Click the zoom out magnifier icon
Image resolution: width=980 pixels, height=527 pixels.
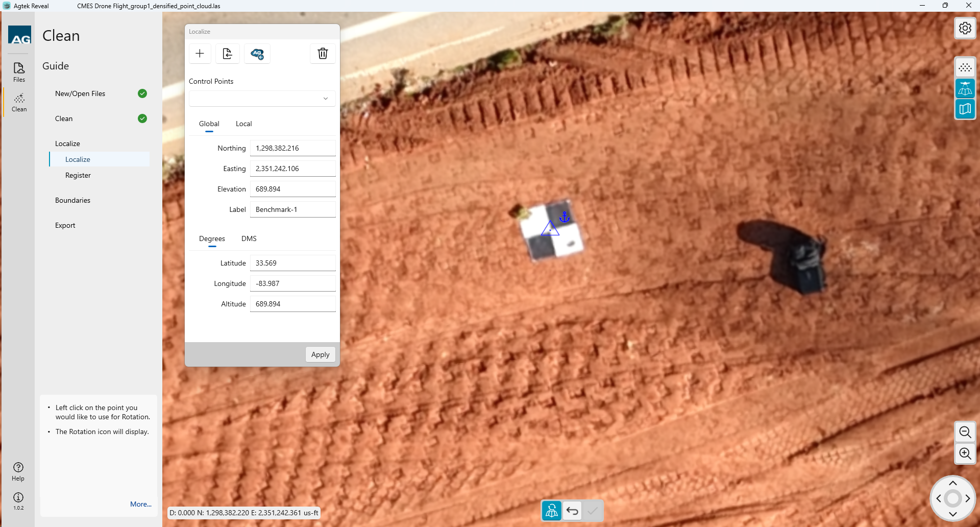pos(965,433)
